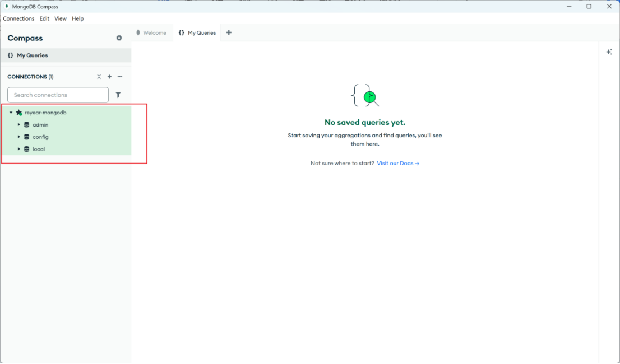Collapse all connections icon
The height and width of the screenshot is (364, 620).
[x=99, y=77]
